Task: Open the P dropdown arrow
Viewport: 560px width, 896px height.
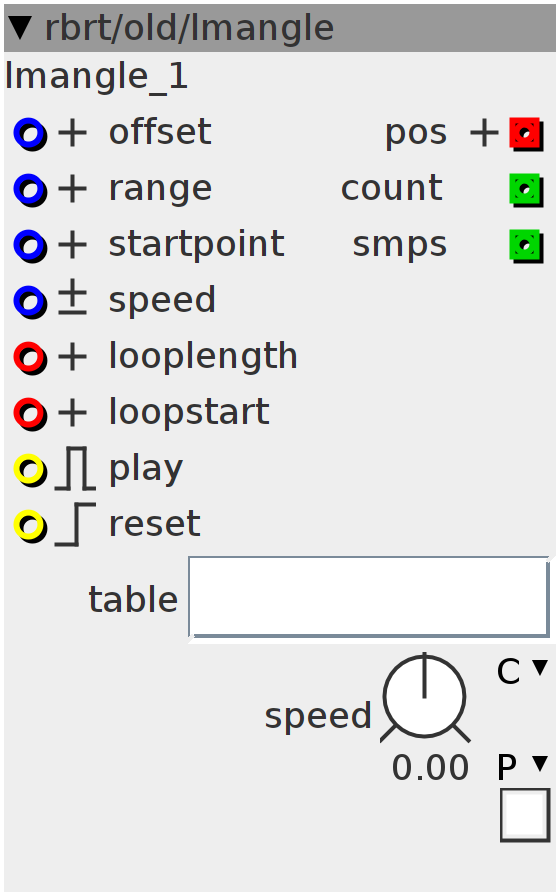Action: [540, 763]
